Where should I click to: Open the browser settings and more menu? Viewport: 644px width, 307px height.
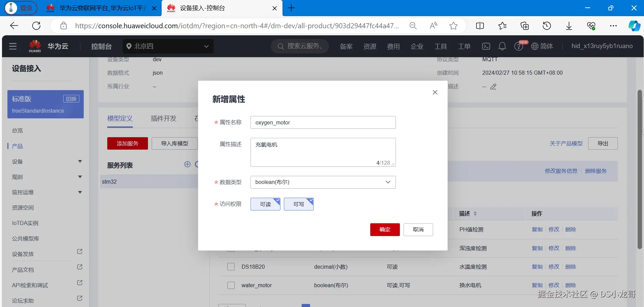(613, 26)
